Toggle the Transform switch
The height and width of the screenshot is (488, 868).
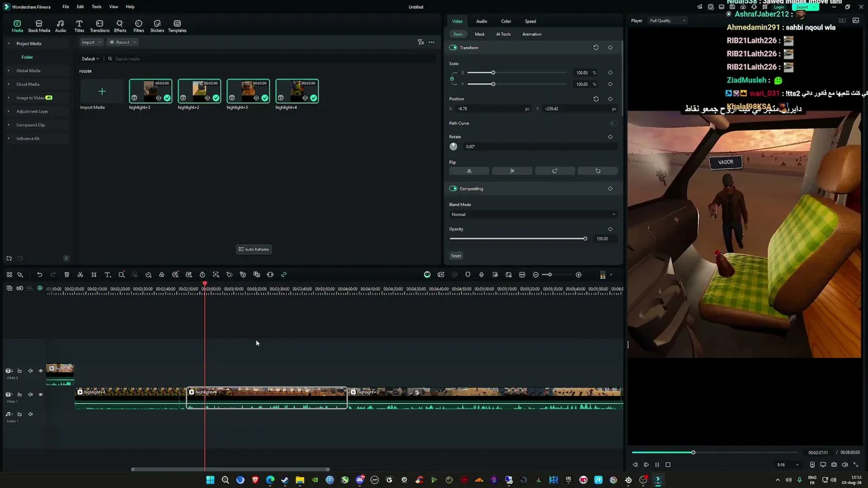pyautogui.click(x=453, y=47)
